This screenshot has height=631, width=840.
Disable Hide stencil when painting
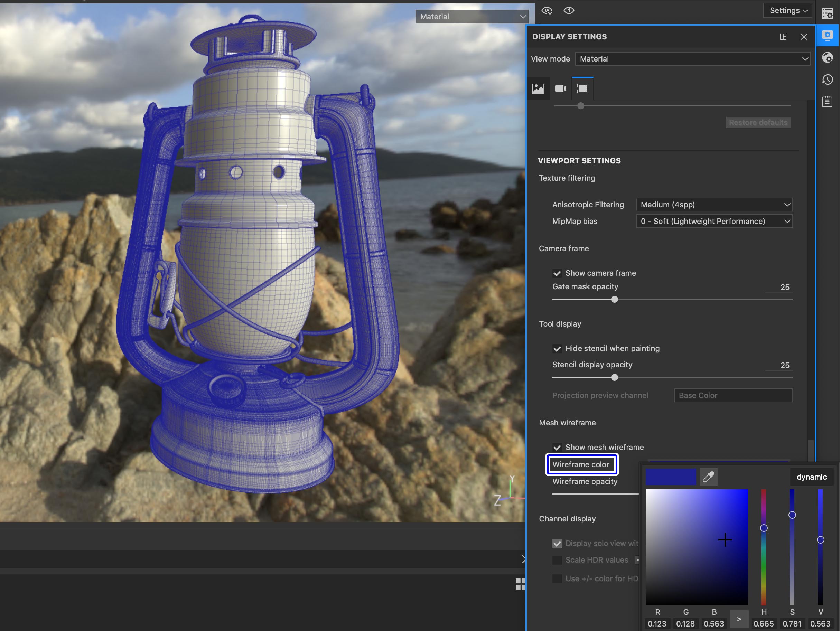(x=557, y=349)
